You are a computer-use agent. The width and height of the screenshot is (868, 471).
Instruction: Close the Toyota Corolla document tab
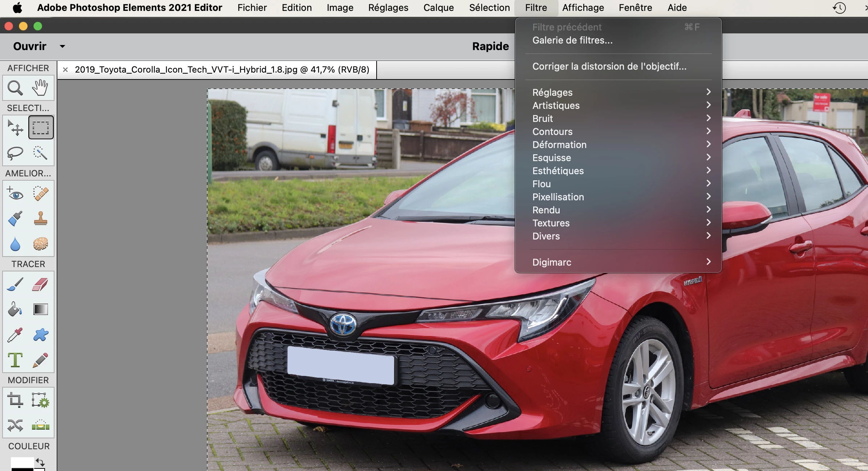[65, 70]
